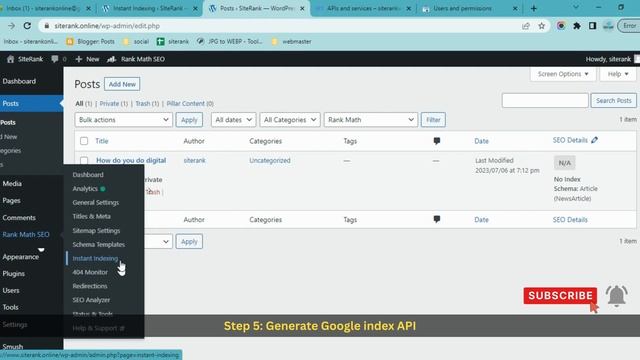This screenshot has height=360, width=640.
Task: Sort posts by Date column header
Action: (x=481, y=141)
